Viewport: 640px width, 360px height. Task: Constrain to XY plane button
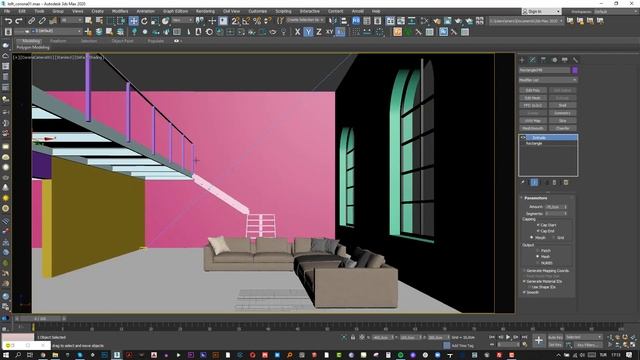pyautogui.click(x=329, y=32)
